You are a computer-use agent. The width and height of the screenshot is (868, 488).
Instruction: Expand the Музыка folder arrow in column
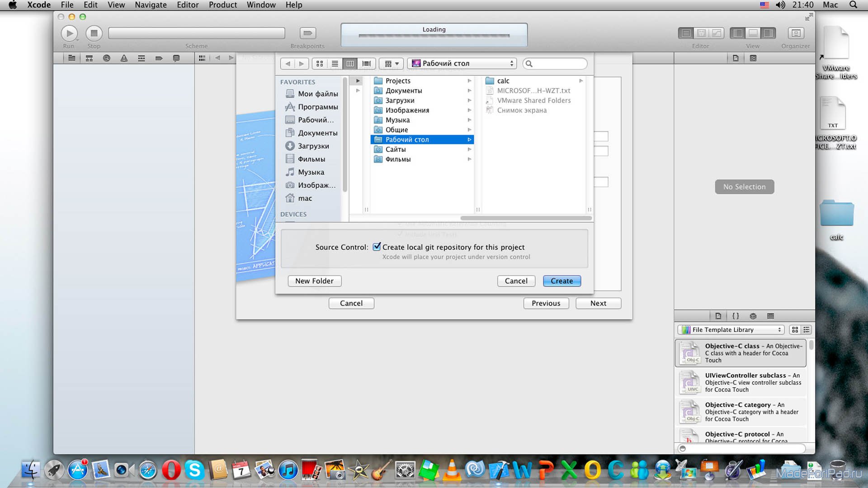pyautogui.click(x=469, y=120)
